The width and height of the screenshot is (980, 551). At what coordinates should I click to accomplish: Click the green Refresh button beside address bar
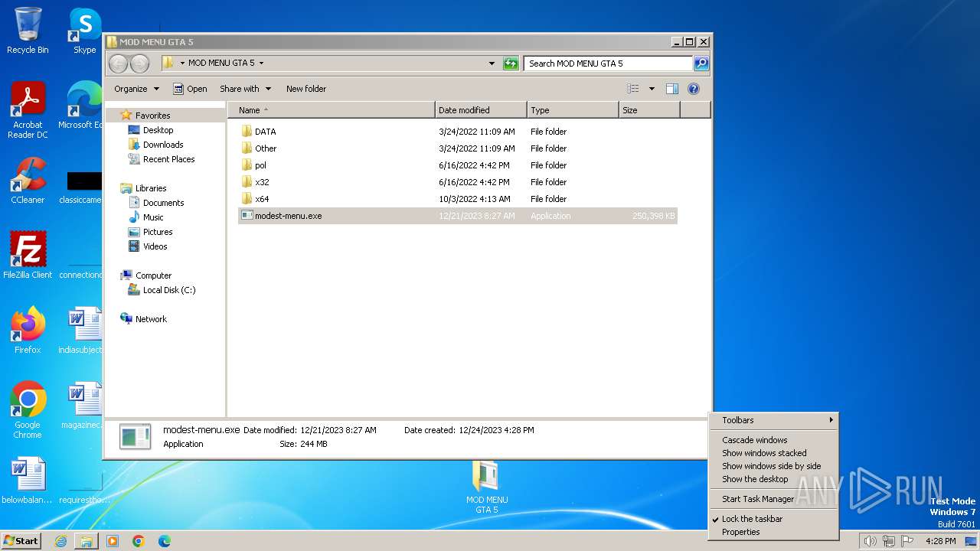(511, 64)
